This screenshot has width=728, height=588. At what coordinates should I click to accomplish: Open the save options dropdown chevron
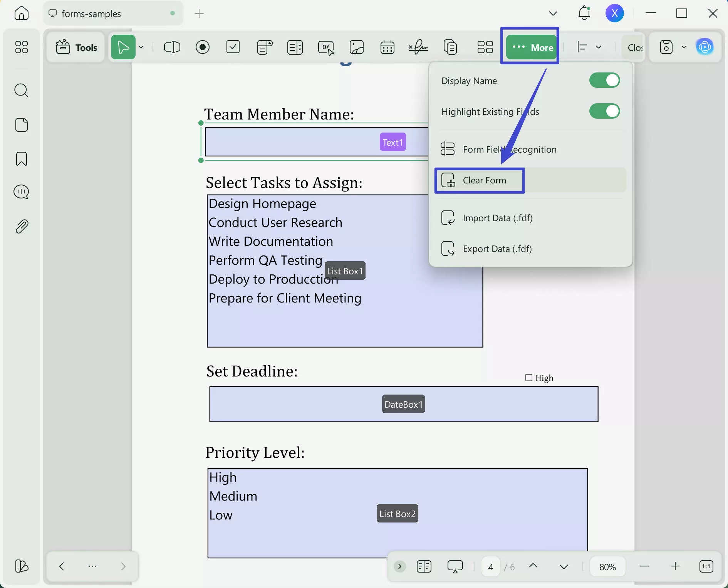click(684, 47)
